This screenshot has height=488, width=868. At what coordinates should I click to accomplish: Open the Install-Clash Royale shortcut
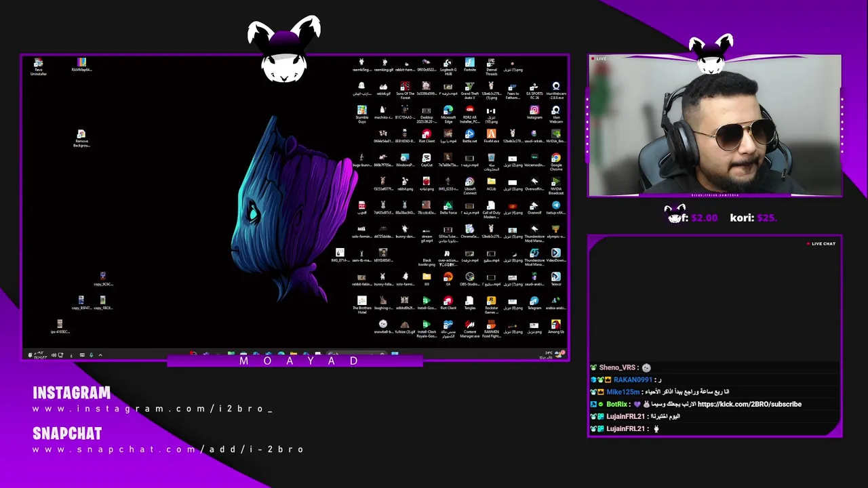click(x=427, y=329)
